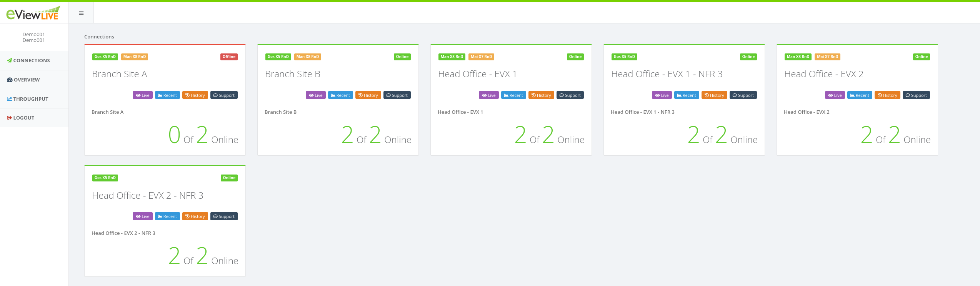Click the eViewLive logo
The image size is (980, 286).
pyautogui.click(x=33, y=13)
